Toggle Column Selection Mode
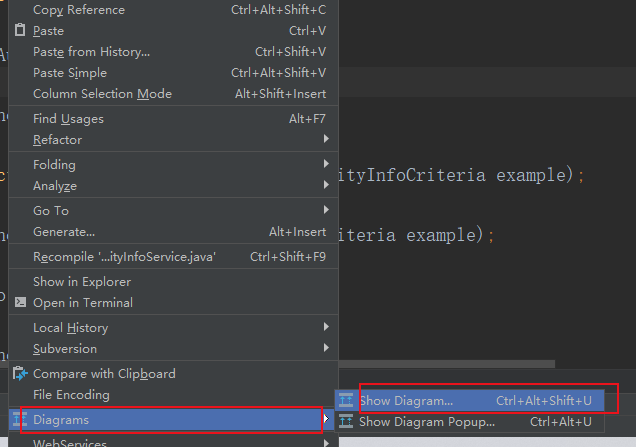636x447 pixels. [174, 94]
